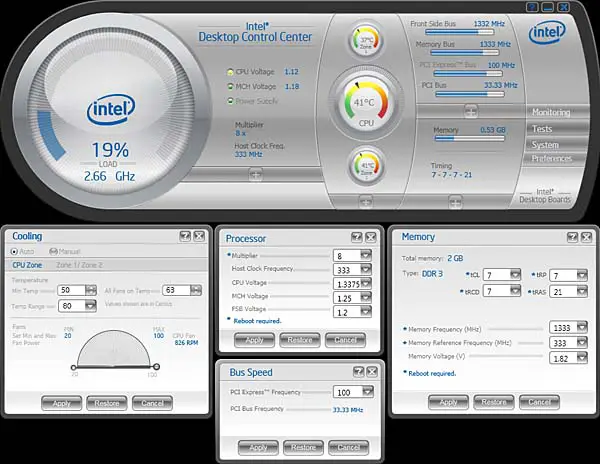This screenshot has width=600, height=464.
Task: Restore Processor panel settings
Action: 300,340
